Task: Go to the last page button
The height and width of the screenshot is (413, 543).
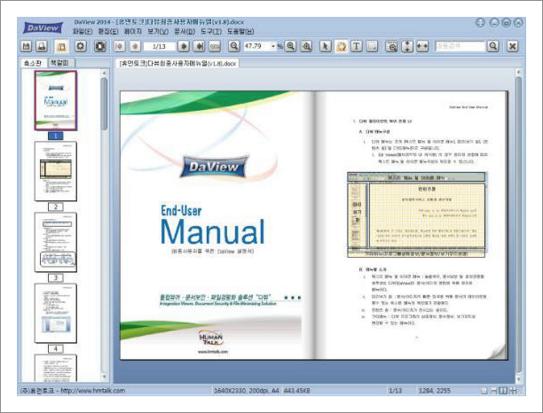Action: (199, 46)
